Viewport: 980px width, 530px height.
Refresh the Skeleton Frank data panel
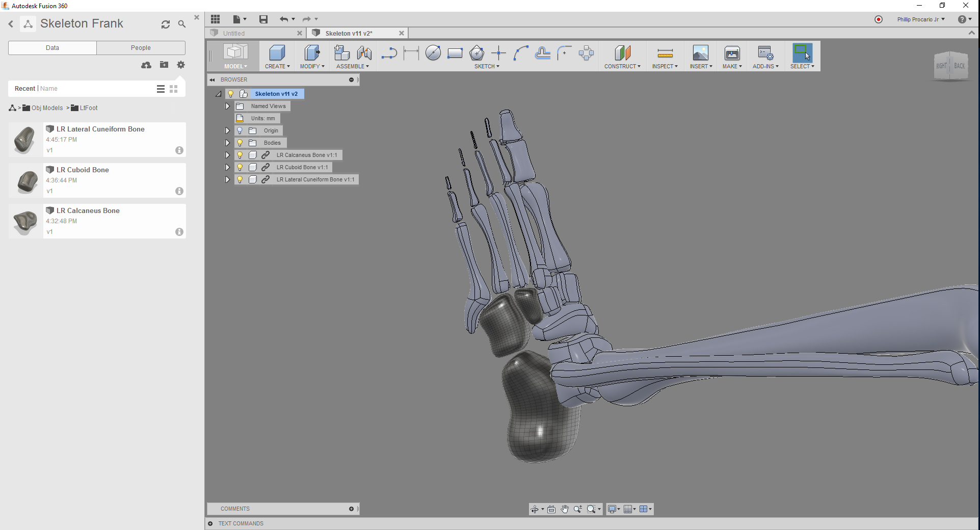pyautogui.click(x=166, y=24)
